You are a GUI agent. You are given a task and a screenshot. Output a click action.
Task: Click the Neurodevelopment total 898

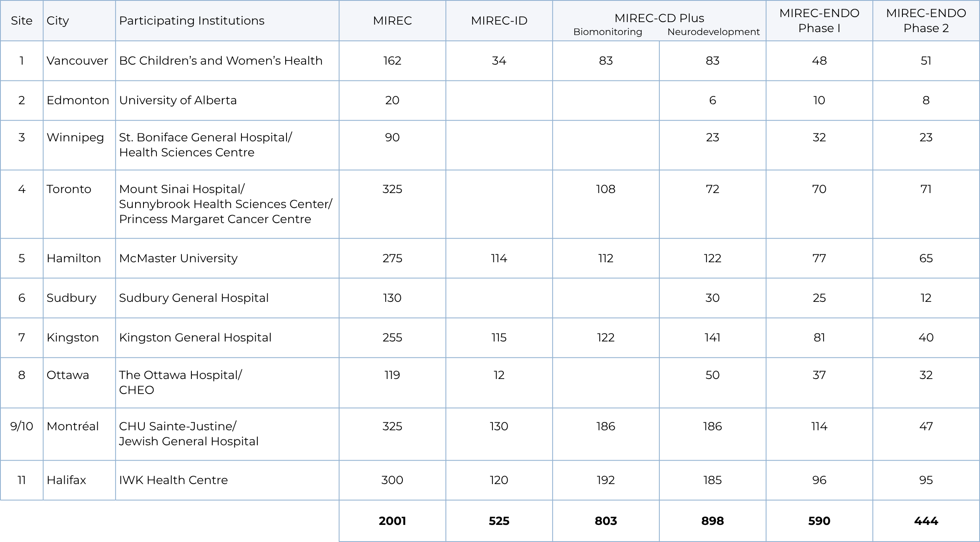tap(713, 521)
